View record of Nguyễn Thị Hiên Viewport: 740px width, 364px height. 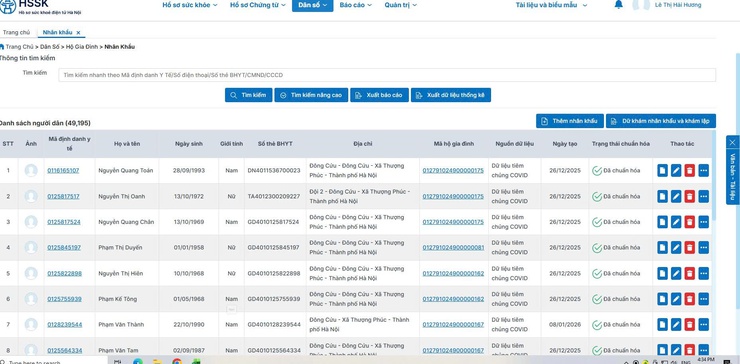[662, 273]
